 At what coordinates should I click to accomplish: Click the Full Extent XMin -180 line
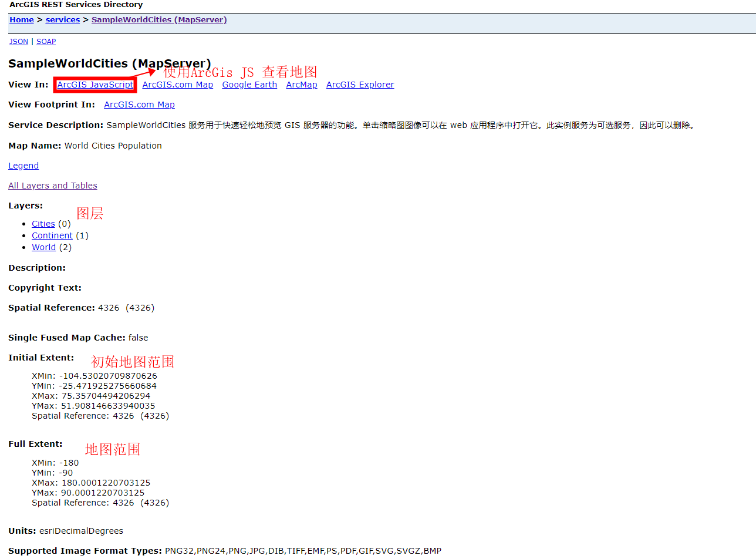point(55,463)
